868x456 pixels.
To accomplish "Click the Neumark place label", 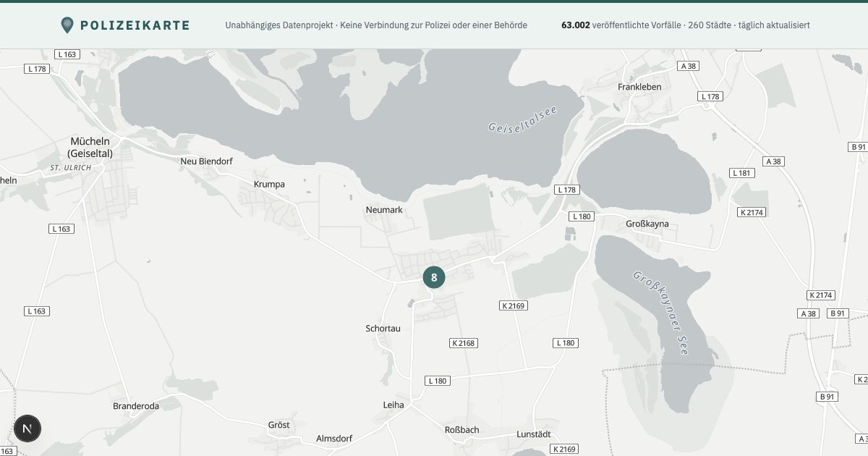I will 384,210.
